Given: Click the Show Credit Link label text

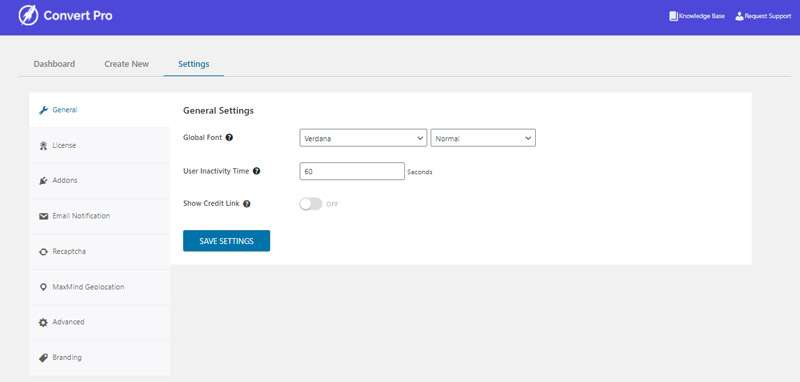Looking at the screenshot, I should (x=212, y=203).
